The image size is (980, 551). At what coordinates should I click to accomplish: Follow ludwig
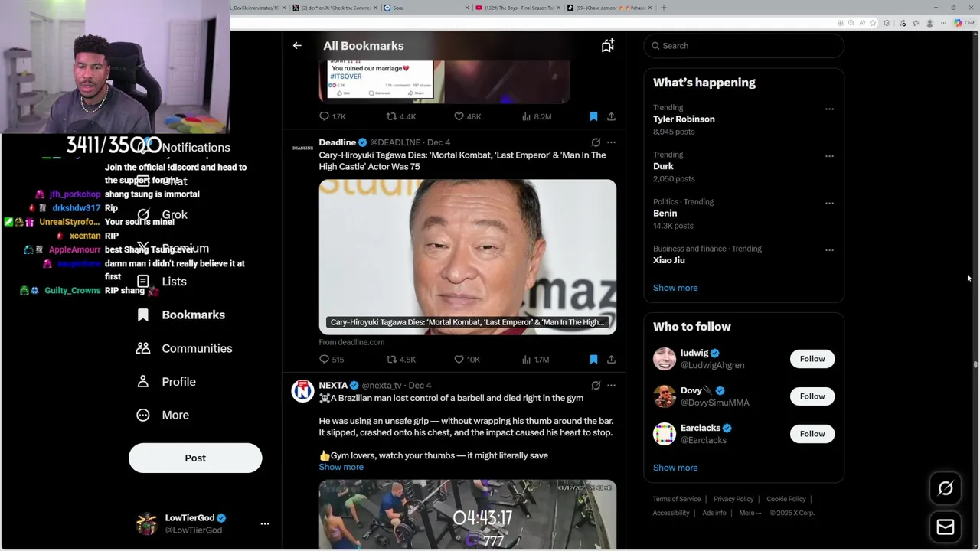click(812, 359)
